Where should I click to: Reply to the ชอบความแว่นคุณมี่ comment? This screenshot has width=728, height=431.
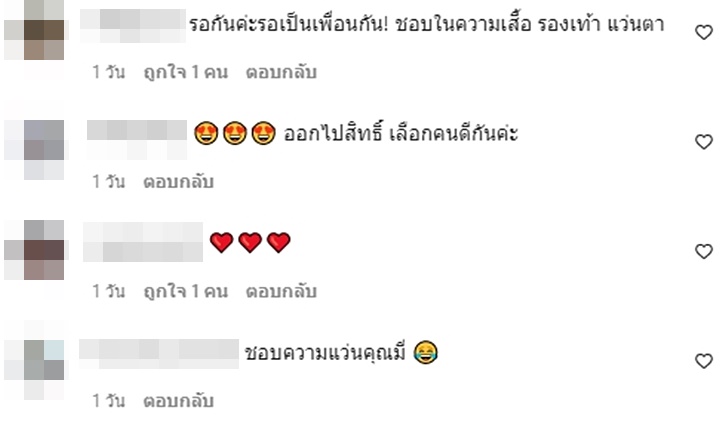(x=178, y=401)
